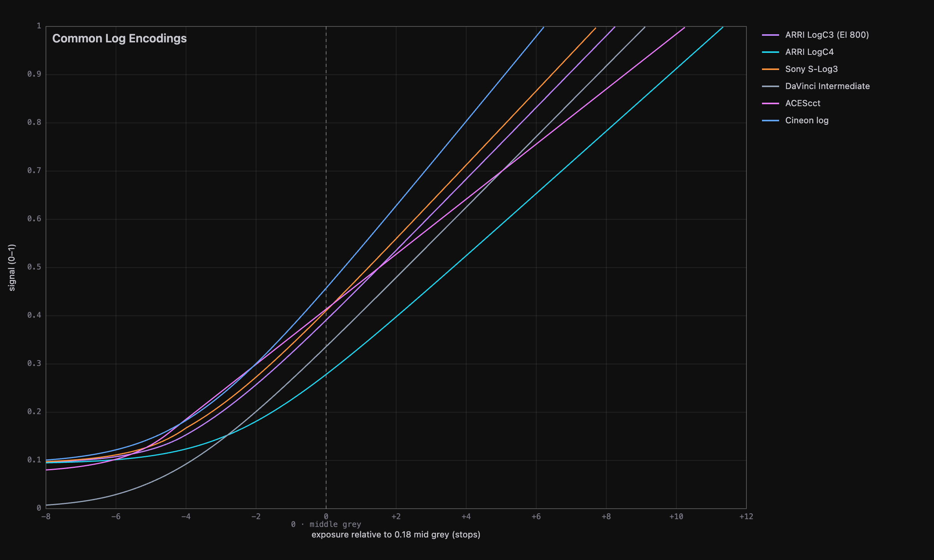Click the +12 x-axis tick label
The width and height of the screenshot is (934, 560).
[x=746, y=516]
